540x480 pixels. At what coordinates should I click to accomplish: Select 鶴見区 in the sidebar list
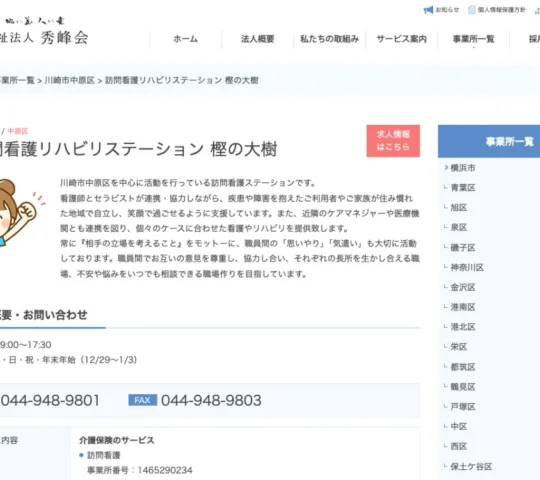click(463, 387)
